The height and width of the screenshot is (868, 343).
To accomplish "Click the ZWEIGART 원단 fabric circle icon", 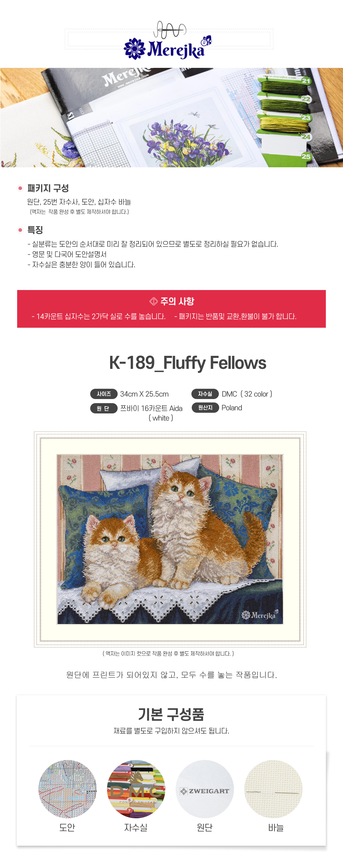I will pyautogui.click(x=205, y=789).
